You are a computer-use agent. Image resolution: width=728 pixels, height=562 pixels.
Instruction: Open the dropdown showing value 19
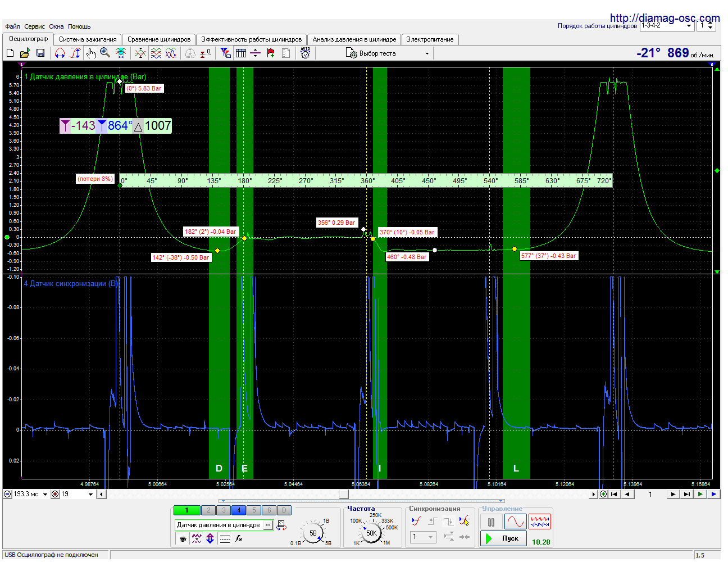90,494
